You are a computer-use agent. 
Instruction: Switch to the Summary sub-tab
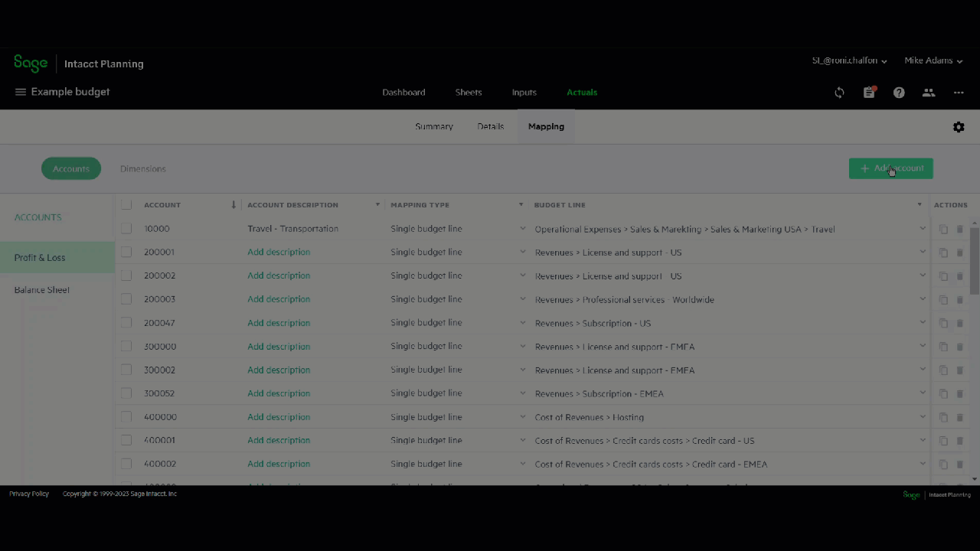pos(434,127)
